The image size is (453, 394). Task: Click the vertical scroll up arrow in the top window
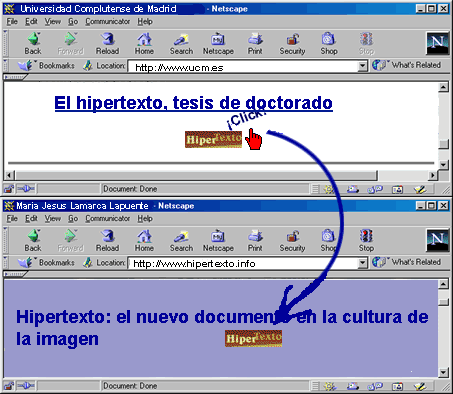(x=443, y=87)
